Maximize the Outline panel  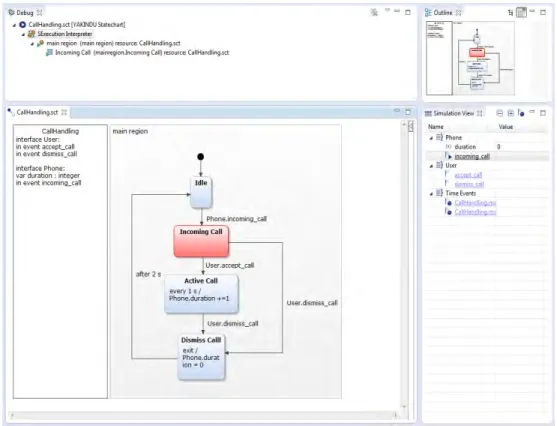543,12
